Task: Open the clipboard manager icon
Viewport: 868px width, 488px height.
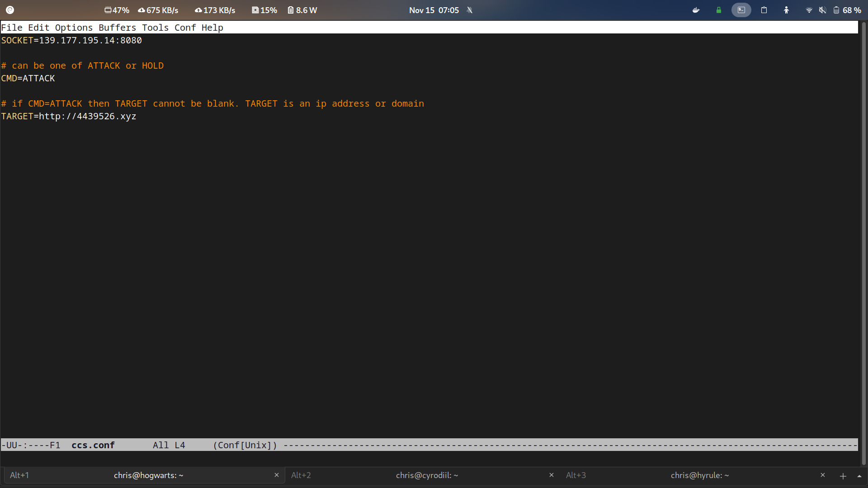Action: 764,10
